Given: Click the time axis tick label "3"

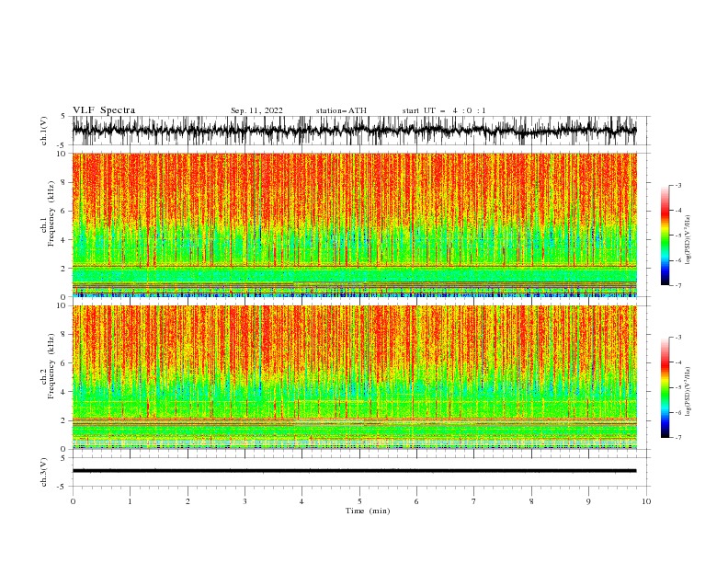Looking at the screenshot, I should pyautogui.click(x=245, y=501).
